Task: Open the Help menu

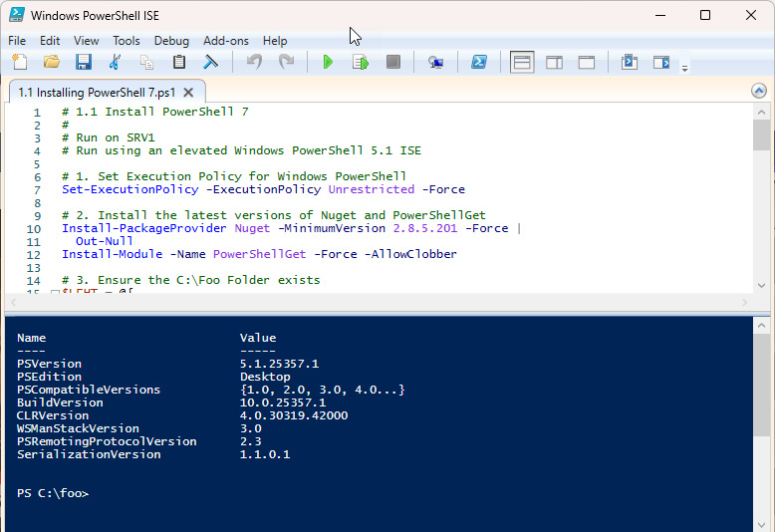Action: (x=275, y=41)
